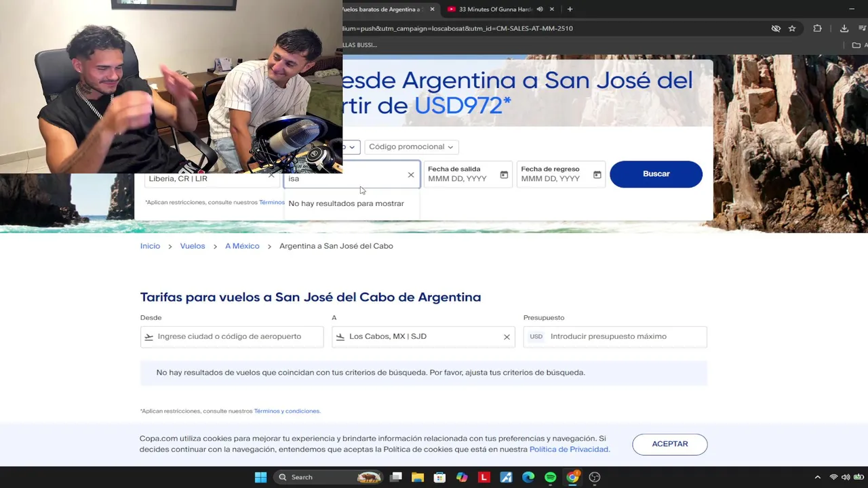Open Microsoft Store from the taskbar
The width and height of the screenshot is (868, 488).
point(439,477)
